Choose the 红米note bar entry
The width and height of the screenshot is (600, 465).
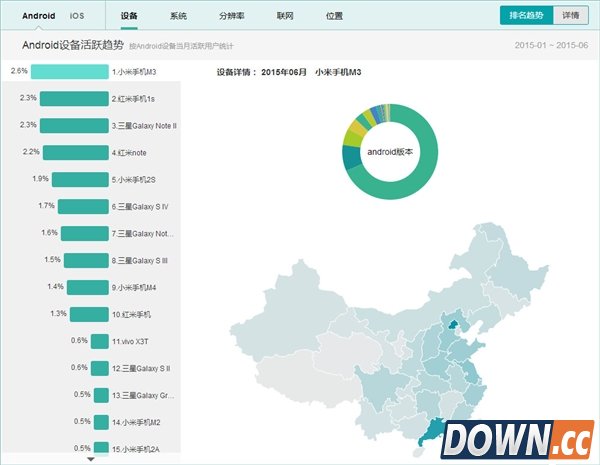click(75, 152)
